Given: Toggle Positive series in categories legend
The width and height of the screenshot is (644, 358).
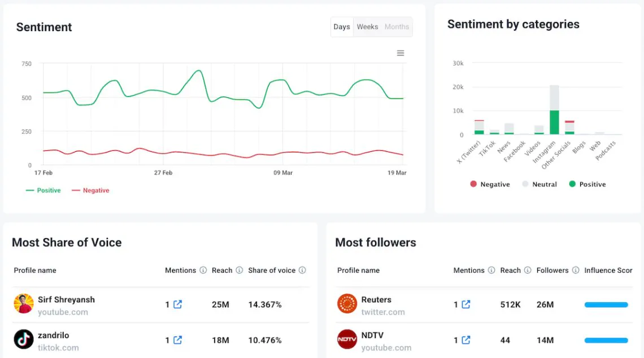Looking at the screenshot, I should point(587,184).
